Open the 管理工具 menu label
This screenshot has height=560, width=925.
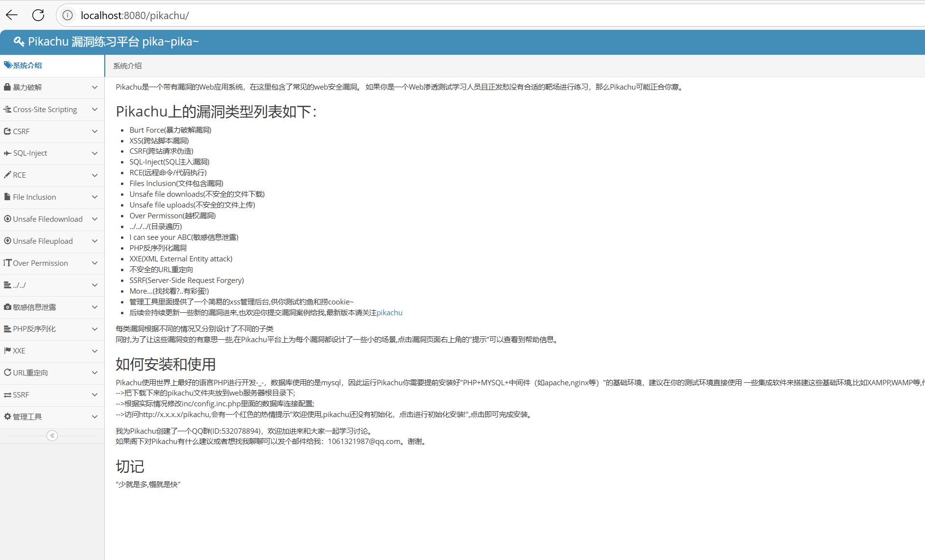(27, 417)
